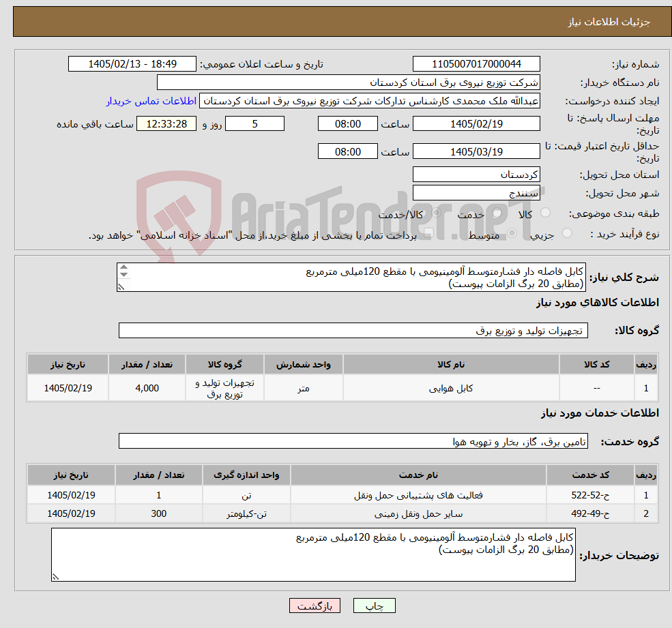Click the فعالیت های پشتیبانی حمل ونقل cell
Screen dimensions: 672x628
pos(418,495)
